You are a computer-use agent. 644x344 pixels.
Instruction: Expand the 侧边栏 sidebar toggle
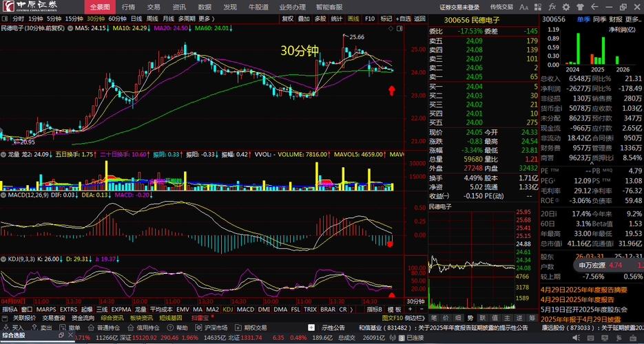coord(414,318)
